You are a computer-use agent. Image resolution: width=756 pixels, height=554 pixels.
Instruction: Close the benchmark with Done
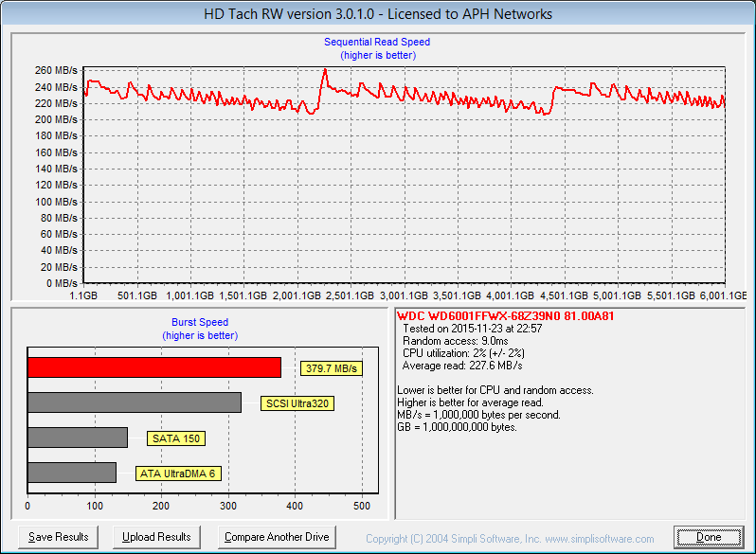click(708, 537)
